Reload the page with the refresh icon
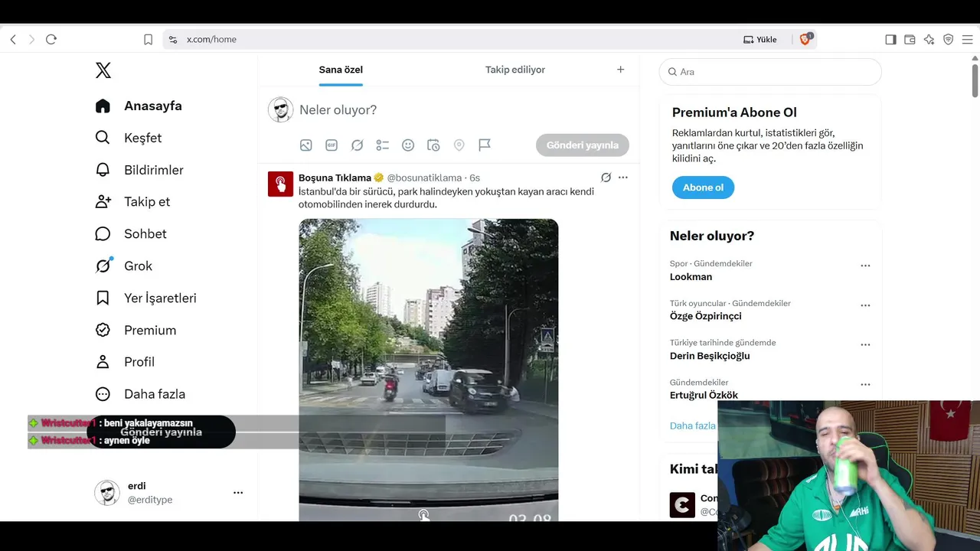Image resolution: width=980 pixels, height=551 pixels. (51, 40)
